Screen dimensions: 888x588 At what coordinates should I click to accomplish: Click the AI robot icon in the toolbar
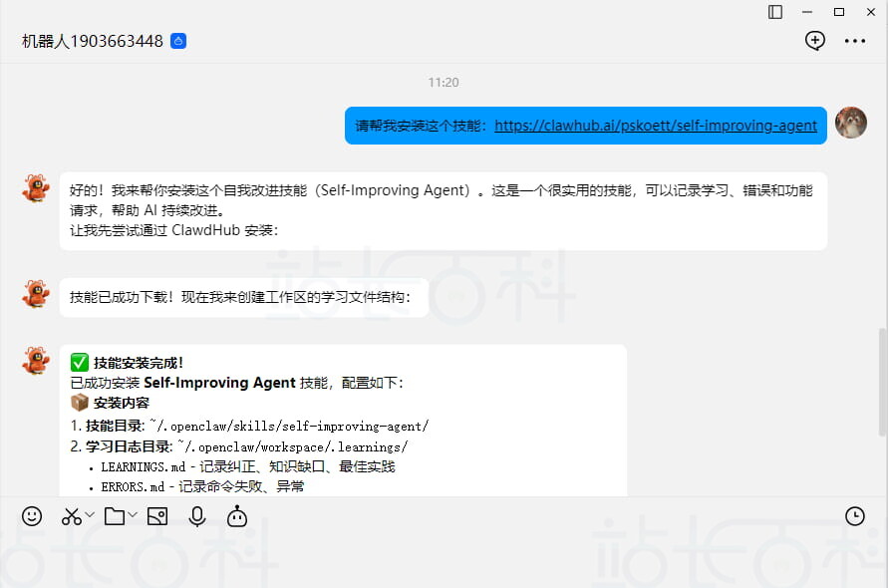(x=236, y=516)
